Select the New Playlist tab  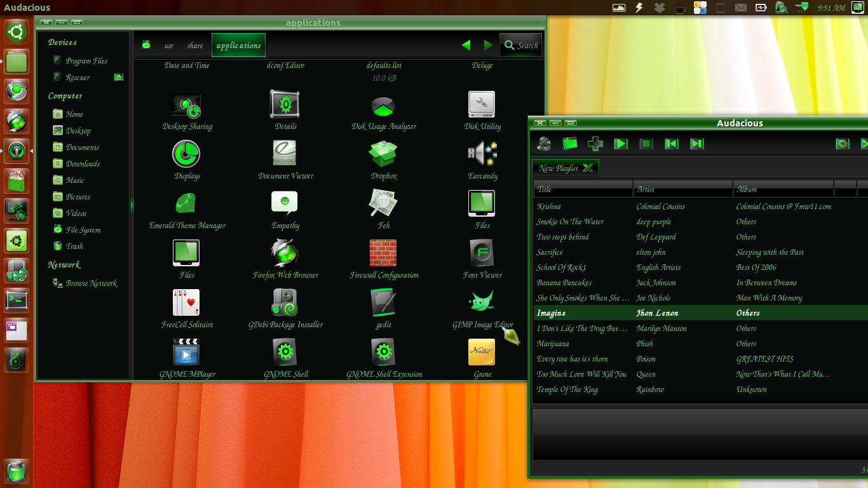[566, 168]
